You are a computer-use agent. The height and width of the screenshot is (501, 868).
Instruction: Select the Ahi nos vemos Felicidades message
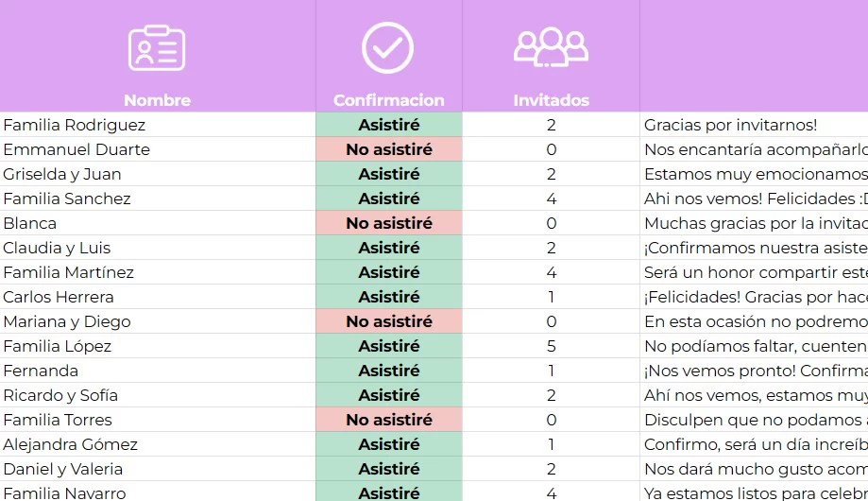click(x=754, y=199)
